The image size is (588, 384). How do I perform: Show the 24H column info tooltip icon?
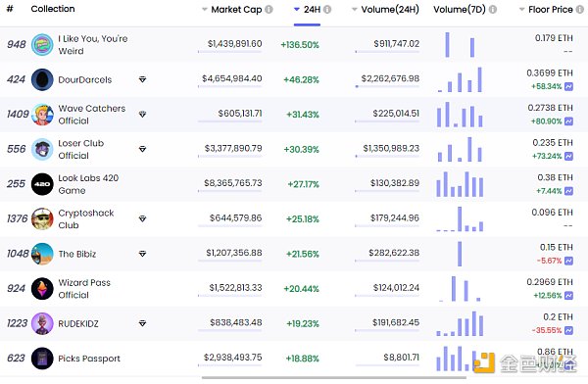point(327,10)
